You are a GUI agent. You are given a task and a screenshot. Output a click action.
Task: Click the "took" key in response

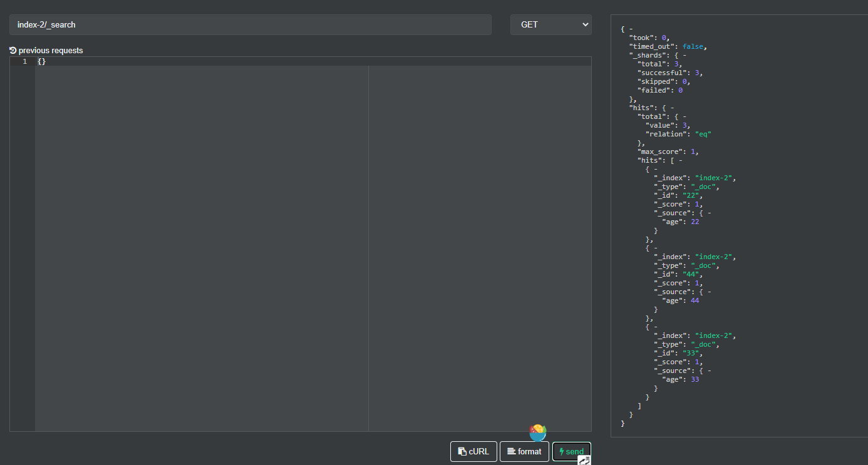point(641,38)
